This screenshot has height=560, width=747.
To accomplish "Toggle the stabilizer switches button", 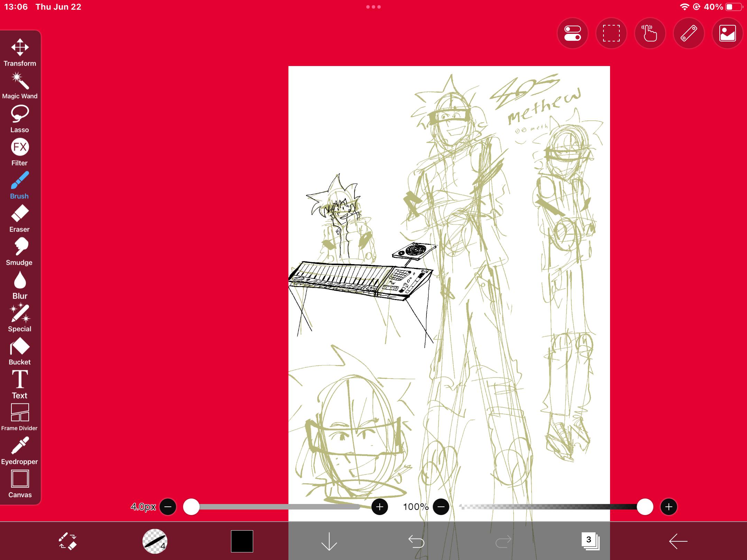I will [573, 34].
